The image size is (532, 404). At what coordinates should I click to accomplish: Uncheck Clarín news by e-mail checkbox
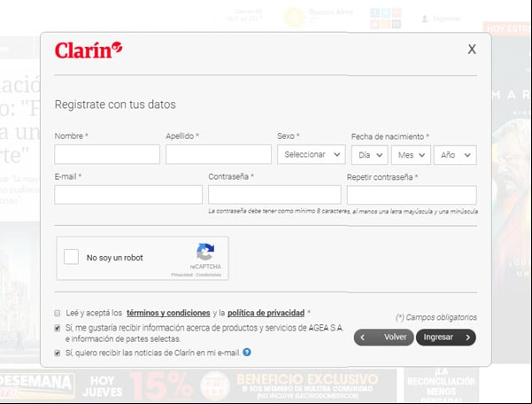pyautogui.click(x=58, y=353)
